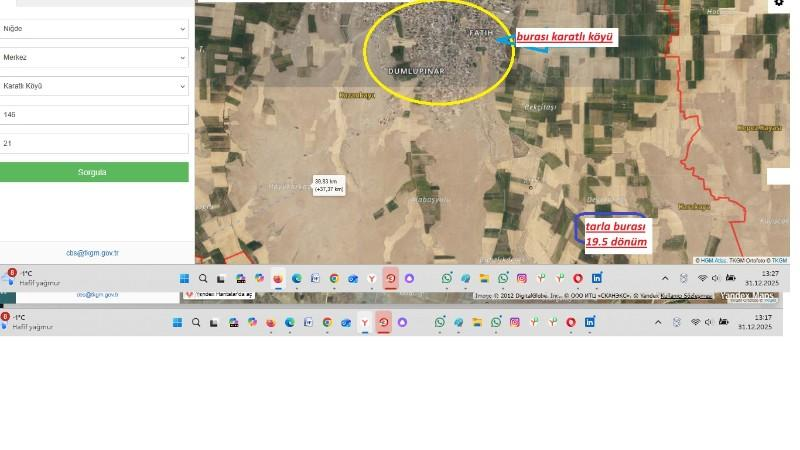The height and width of the screenshot is (450, 800).
Task: Open clock showing 13:17 31.12.2025
Action: pyautogui.click(x=755, y=322)
